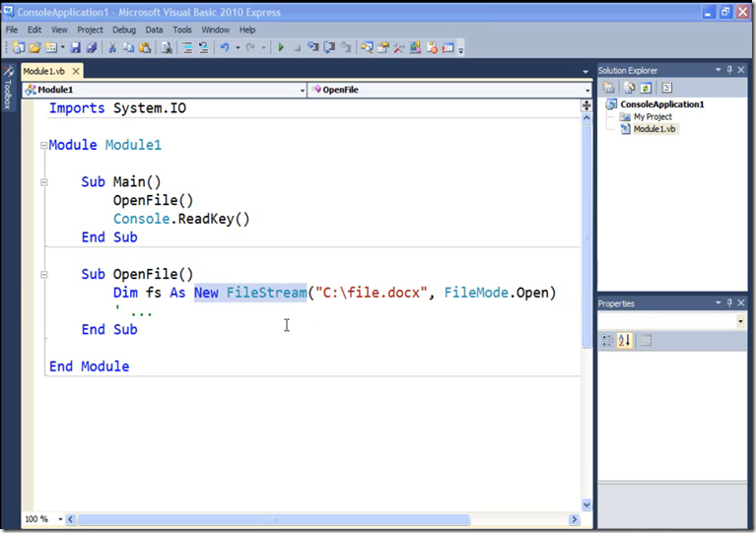The width and height of the screenshot is (756, 533).
Task: Comment out the selected lines icon
Action: (x=187, y=47)
